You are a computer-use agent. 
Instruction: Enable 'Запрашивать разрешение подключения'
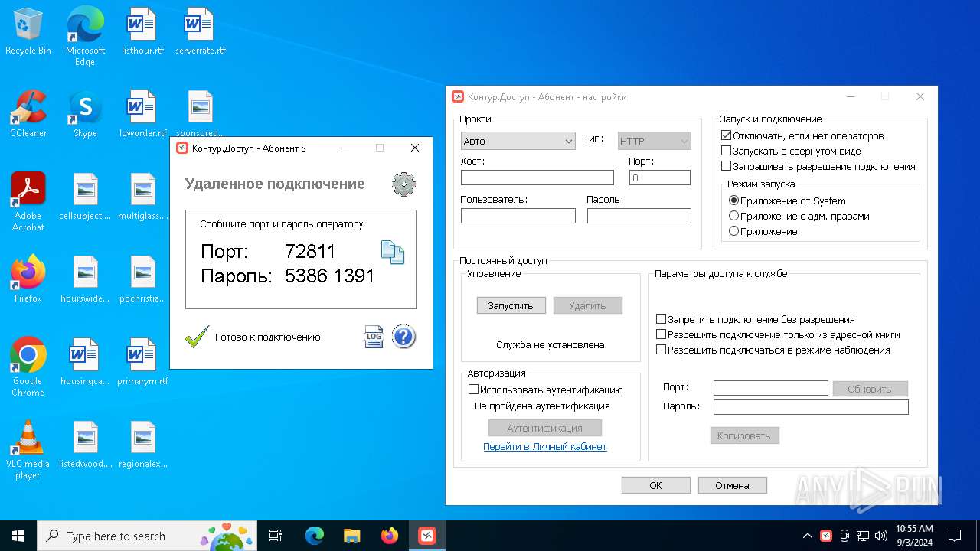(727, 166)
